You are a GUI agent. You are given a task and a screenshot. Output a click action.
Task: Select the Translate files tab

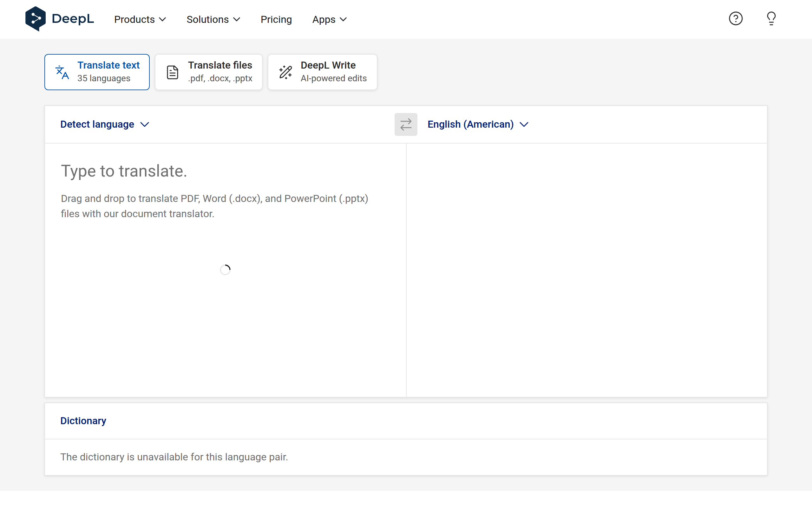208,72
